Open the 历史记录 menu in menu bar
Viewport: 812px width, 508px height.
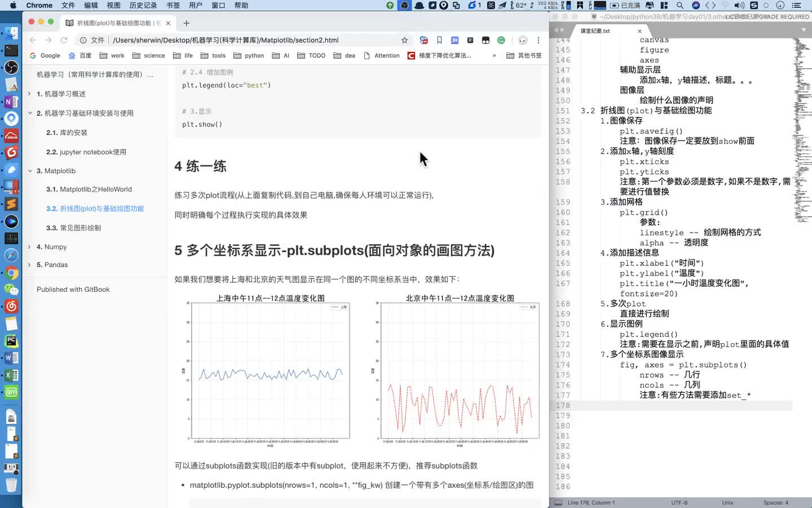click(143, 5)
